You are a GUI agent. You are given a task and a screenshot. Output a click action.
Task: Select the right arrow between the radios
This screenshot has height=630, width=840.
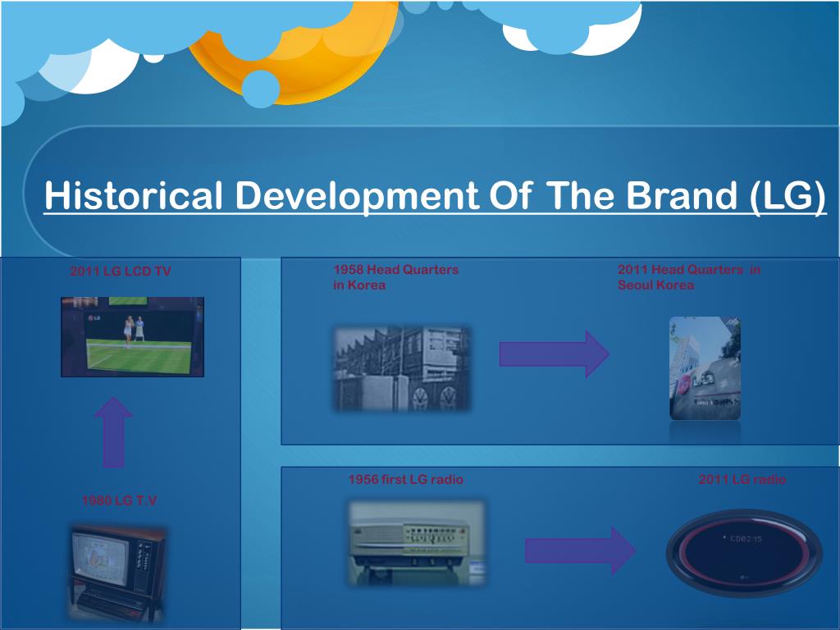(x=580, y=550)
